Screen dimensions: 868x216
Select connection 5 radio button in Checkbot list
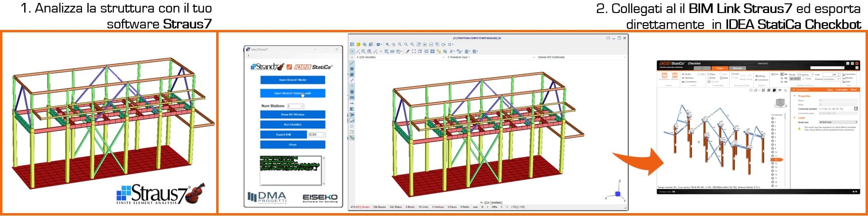[x=772, y=134]
